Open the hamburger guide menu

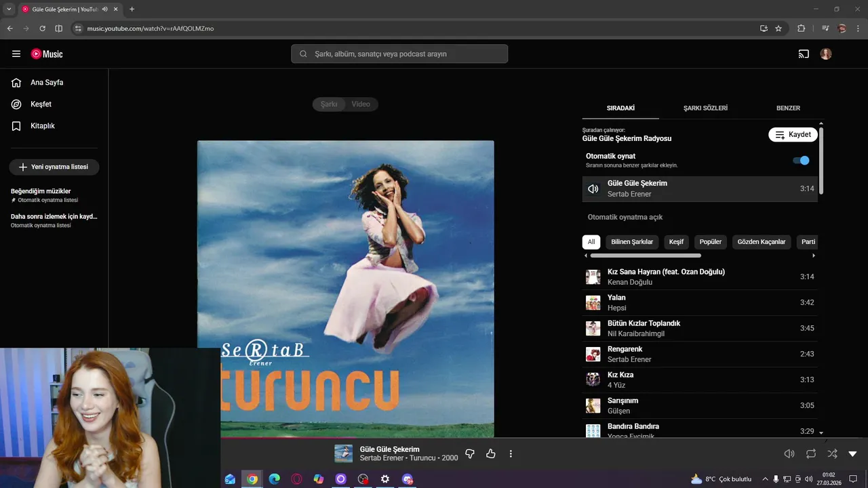[16, 54]
